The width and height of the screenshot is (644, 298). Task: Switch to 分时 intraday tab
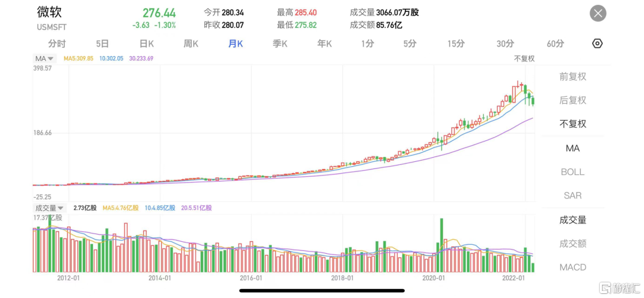coord(57,44)
